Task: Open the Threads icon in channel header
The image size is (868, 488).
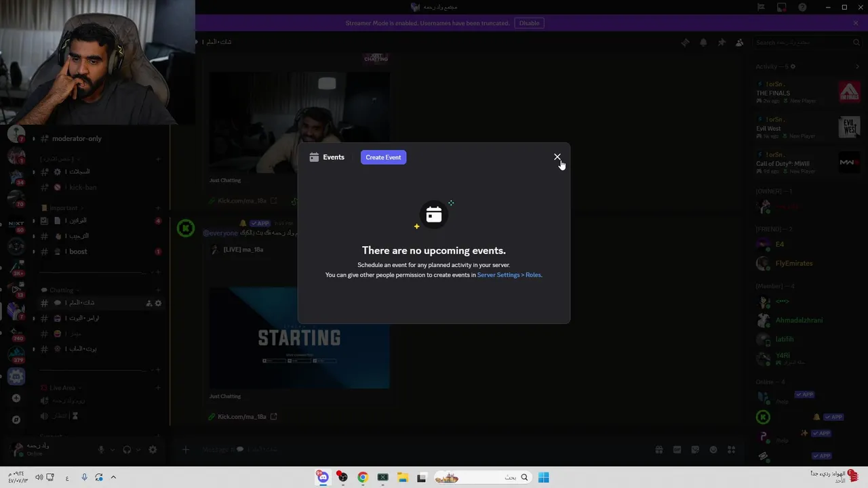Action: (685, 42)
